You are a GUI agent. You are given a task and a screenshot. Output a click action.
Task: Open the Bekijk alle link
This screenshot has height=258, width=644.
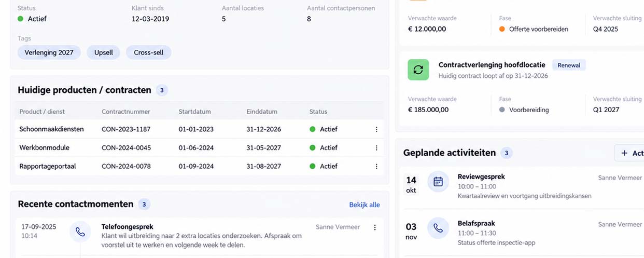tap(365, 205)
